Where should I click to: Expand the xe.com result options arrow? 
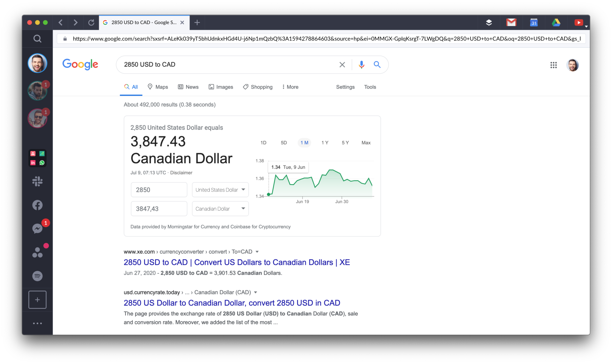[257, 252]
